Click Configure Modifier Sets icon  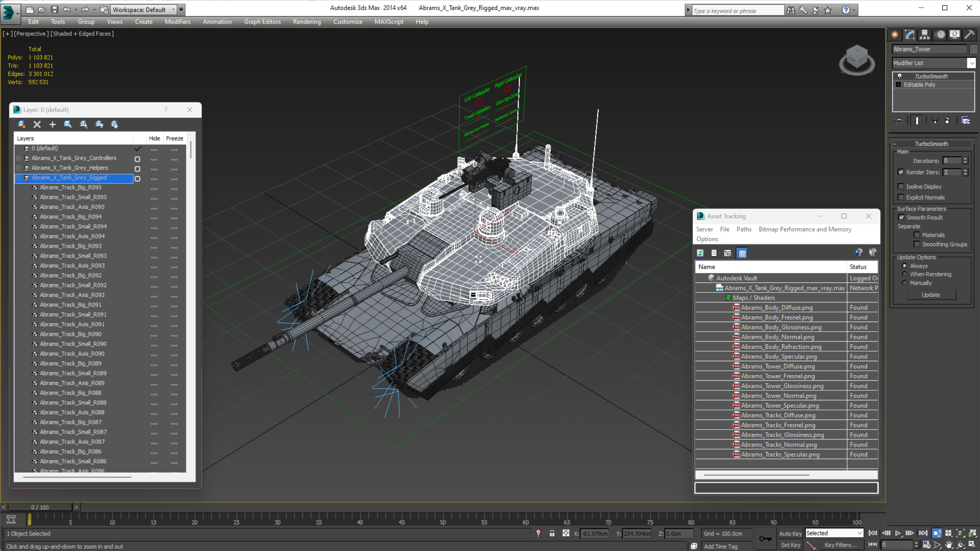tap(966, 120)
